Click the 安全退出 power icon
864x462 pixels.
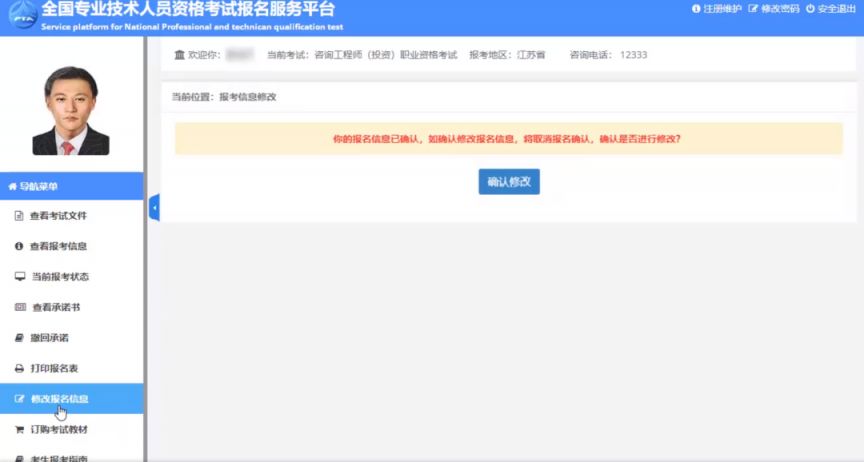[x=810, y=9]
